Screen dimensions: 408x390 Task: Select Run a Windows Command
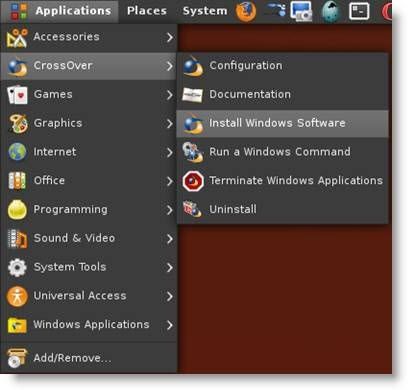click(282, 152)
